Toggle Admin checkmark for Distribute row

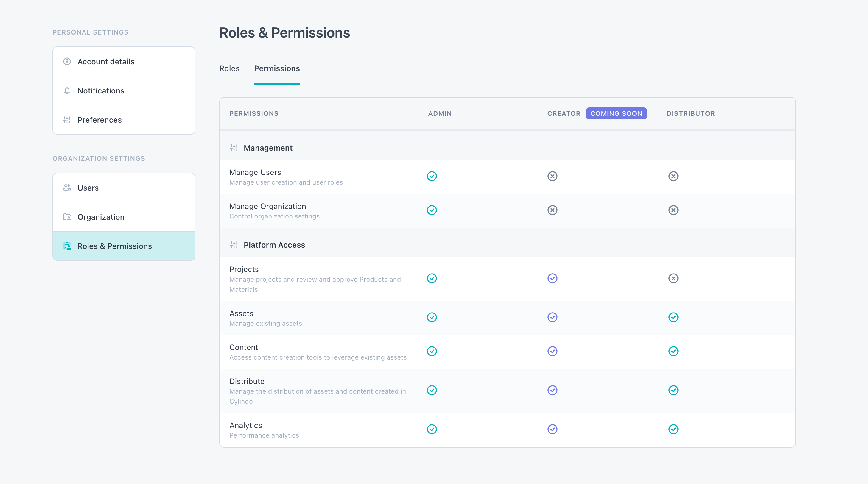432,390
